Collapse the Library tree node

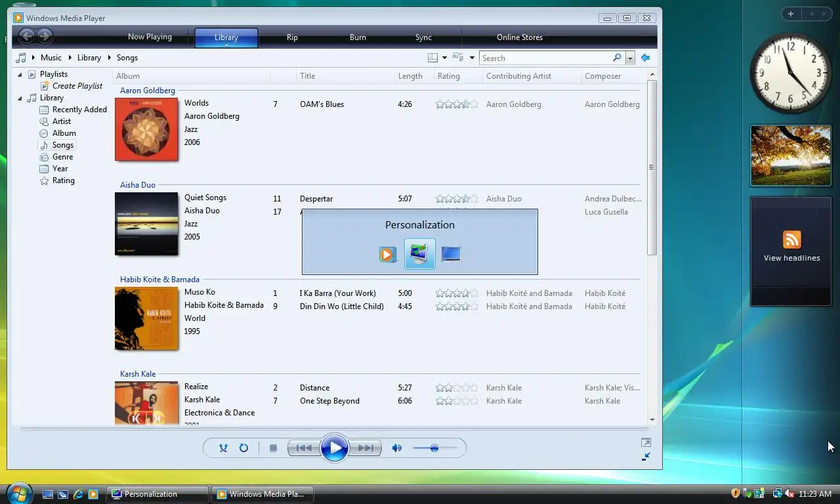tap(20, 98)
